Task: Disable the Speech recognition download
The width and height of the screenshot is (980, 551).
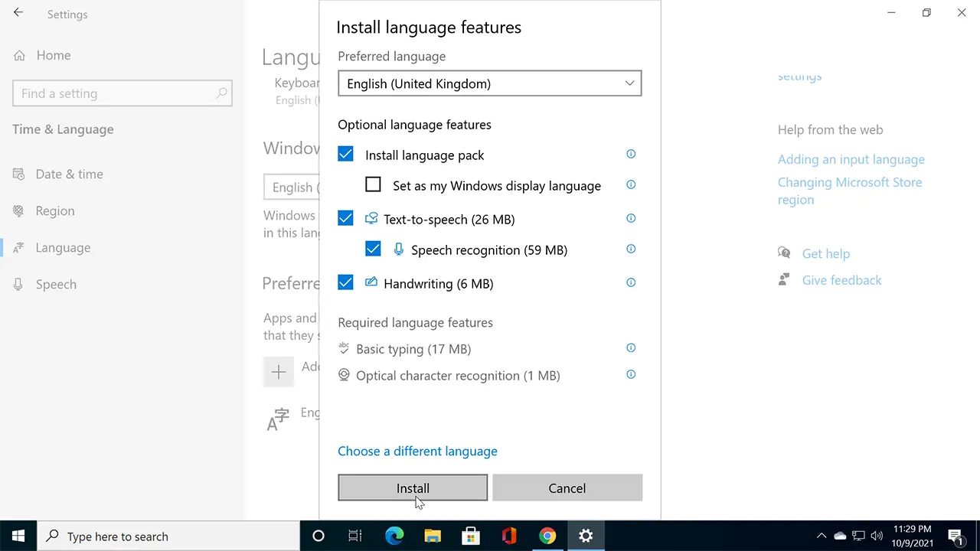Action: point(373,249)
